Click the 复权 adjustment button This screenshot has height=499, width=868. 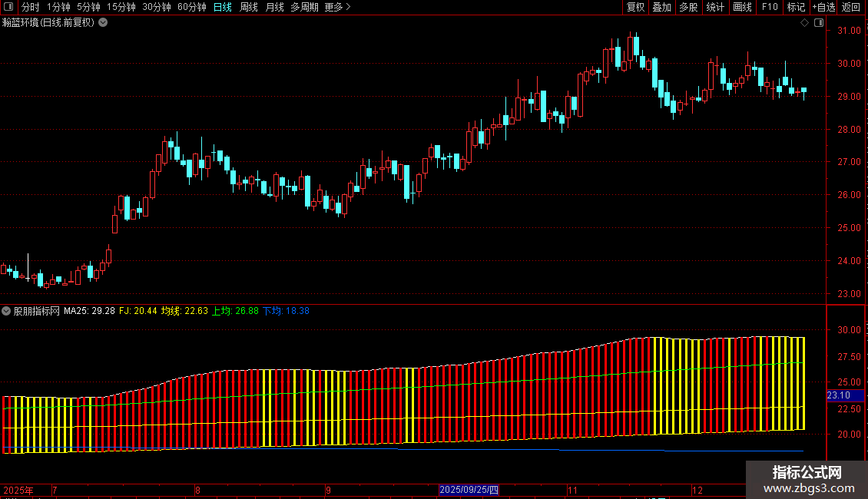tap(635, 7)
